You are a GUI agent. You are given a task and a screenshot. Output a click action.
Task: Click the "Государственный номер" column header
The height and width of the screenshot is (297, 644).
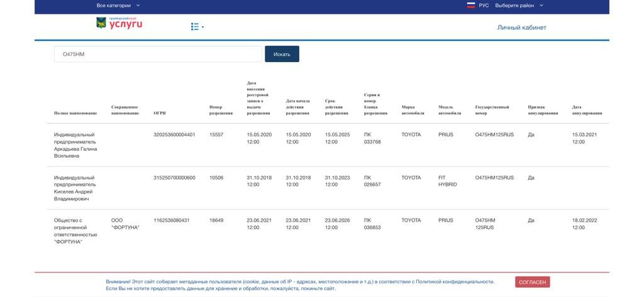coord(492,110)
